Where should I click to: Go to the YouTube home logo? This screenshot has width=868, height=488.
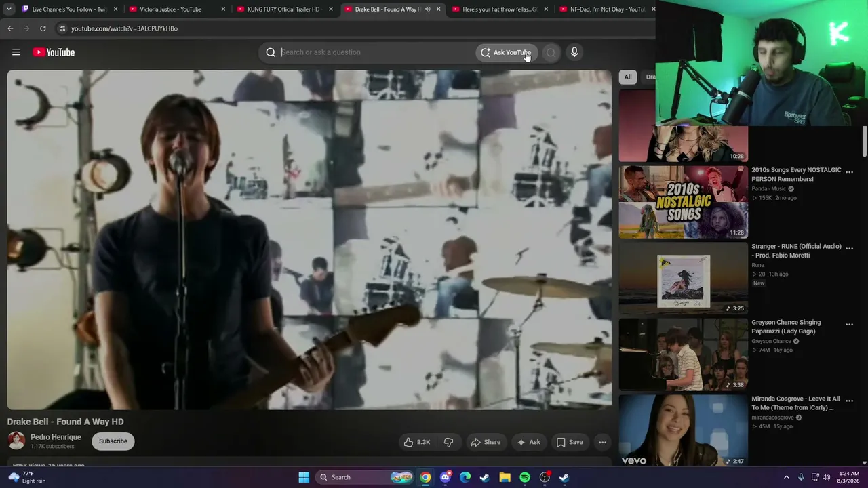click(x=54, y=52)
